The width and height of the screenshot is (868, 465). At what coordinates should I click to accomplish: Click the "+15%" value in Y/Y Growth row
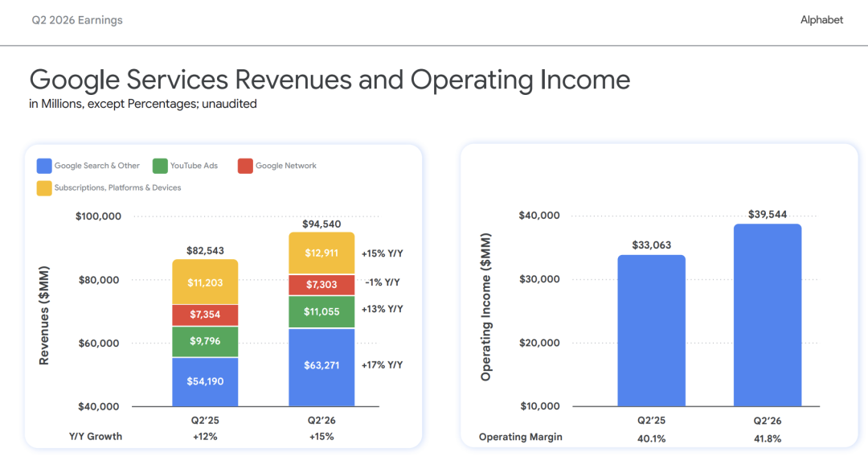point(321,437)
